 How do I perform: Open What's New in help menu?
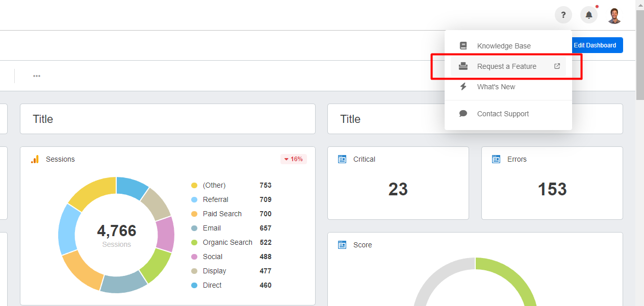coord(496,87)
